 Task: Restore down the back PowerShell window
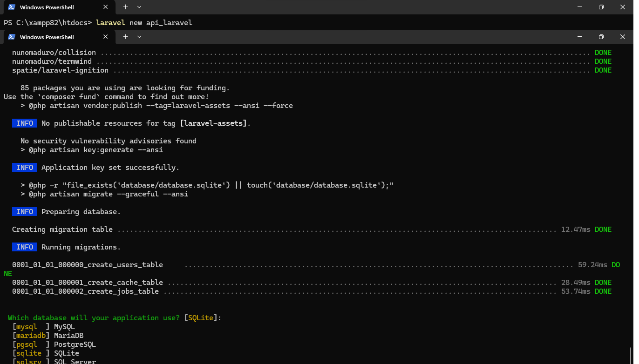pos(601,7)
